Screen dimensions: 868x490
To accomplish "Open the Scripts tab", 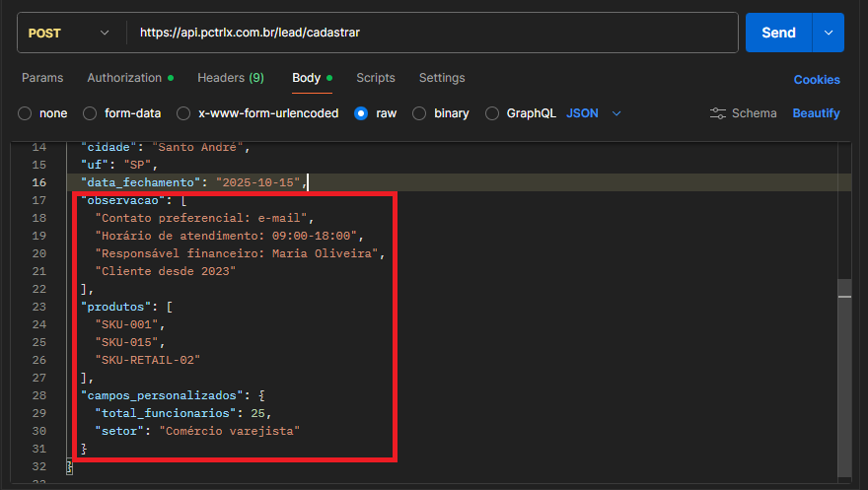I will click(375, 78).
